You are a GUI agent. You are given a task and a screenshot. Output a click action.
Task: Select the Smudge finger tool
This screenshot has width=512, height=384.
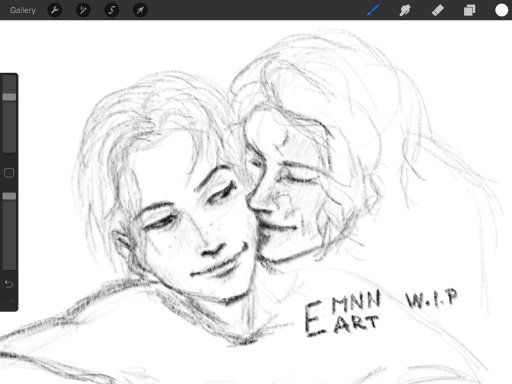point(405,10)
